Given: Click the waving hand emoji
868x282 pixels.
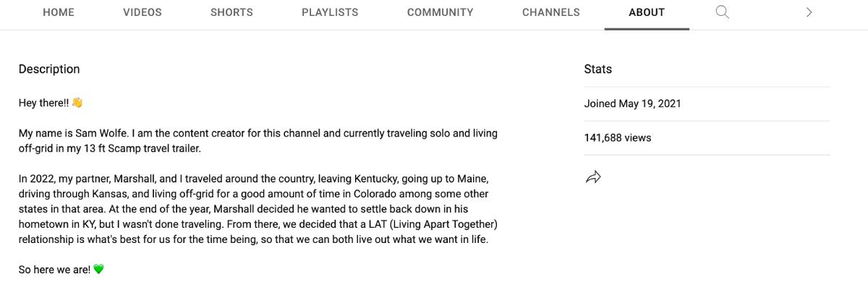Looking at the screenshot, I should (x=77, y=103).
